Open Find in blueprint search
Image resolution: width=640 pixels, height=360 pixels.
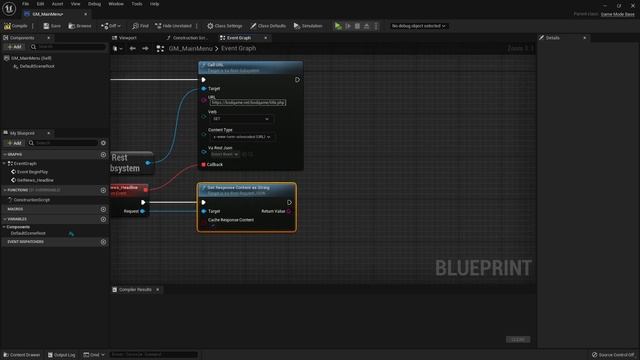point(140,26)
